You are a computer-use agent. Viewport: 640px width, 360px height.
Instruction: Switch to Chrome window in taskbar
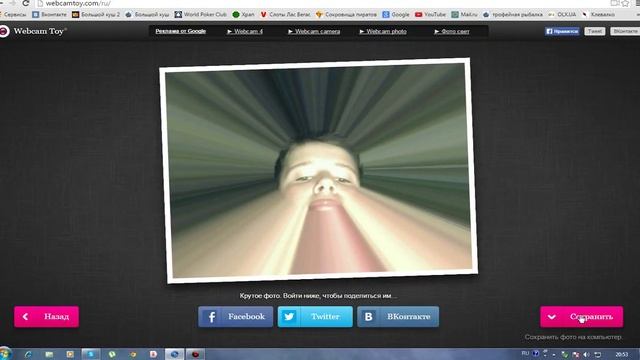click(x=174, y=354)
